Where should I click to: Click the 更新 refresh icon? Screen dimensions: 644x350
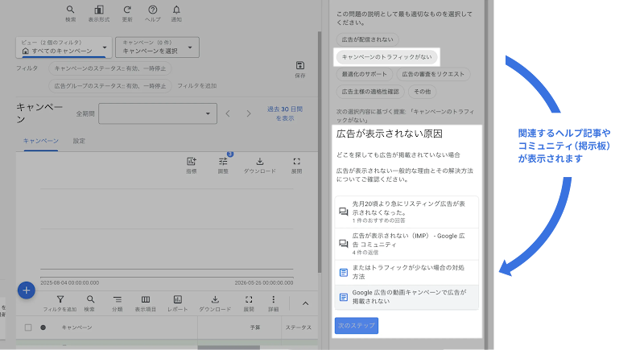[x=127, y=10]
